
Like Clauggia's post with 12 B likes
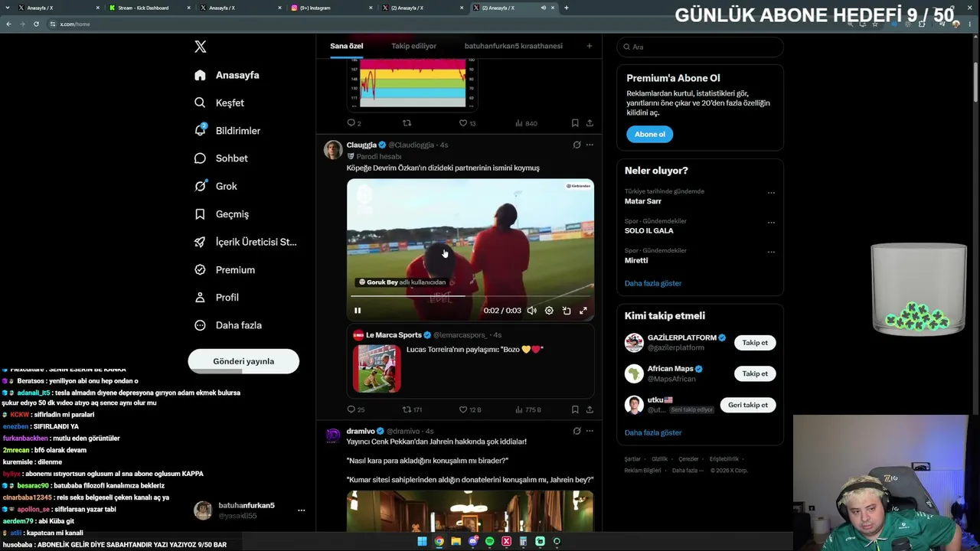pos(470,409)
